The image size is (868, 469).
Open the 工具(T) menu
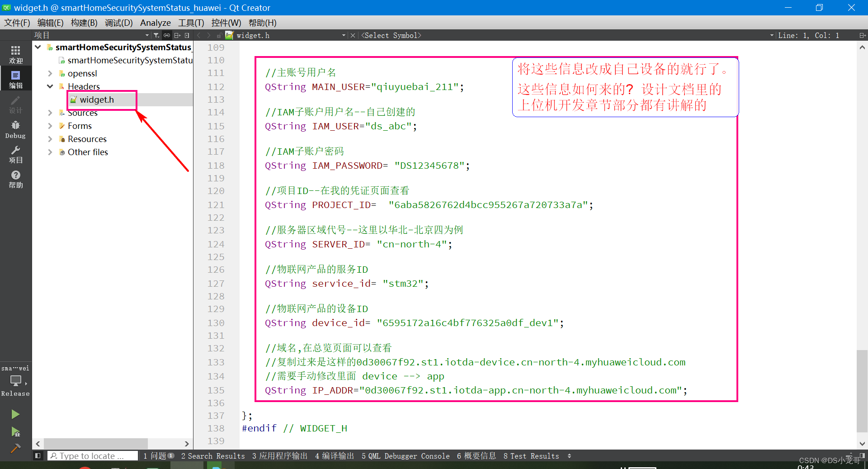tap(191, 23)
